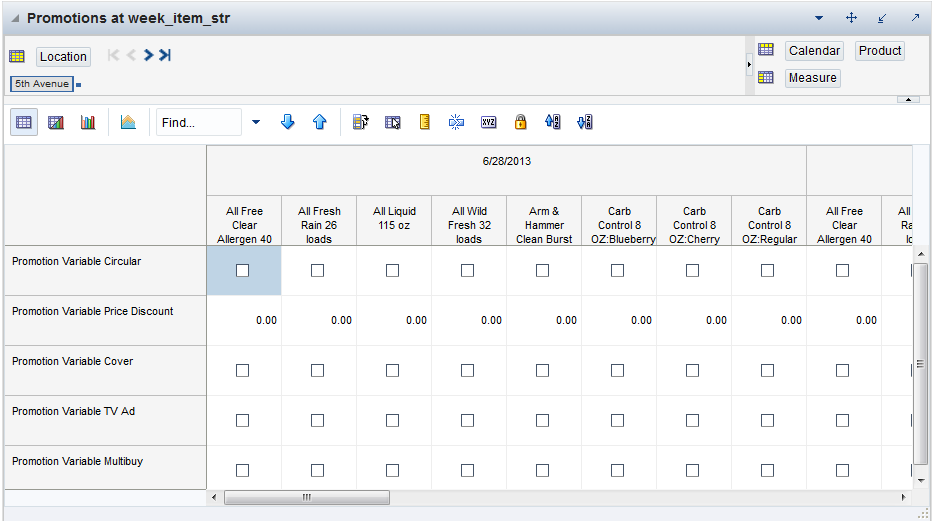Click the vertical scrollbar thumb
This screenshot has height=521, width=934.
(921, 364)
